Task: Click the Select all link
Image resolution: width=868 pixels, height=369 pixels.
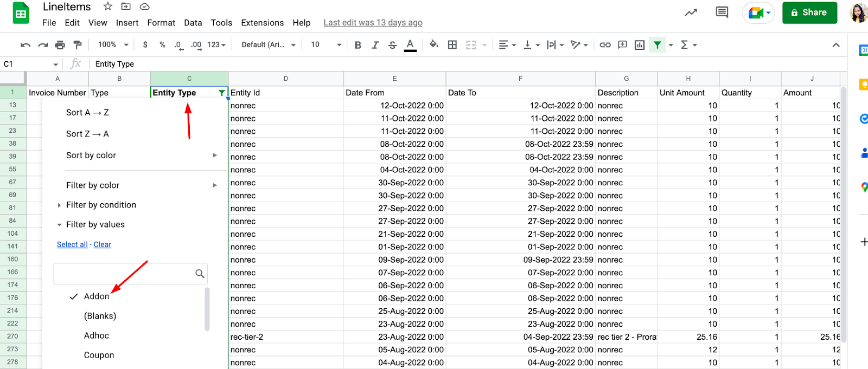Action: coord(72,244)
